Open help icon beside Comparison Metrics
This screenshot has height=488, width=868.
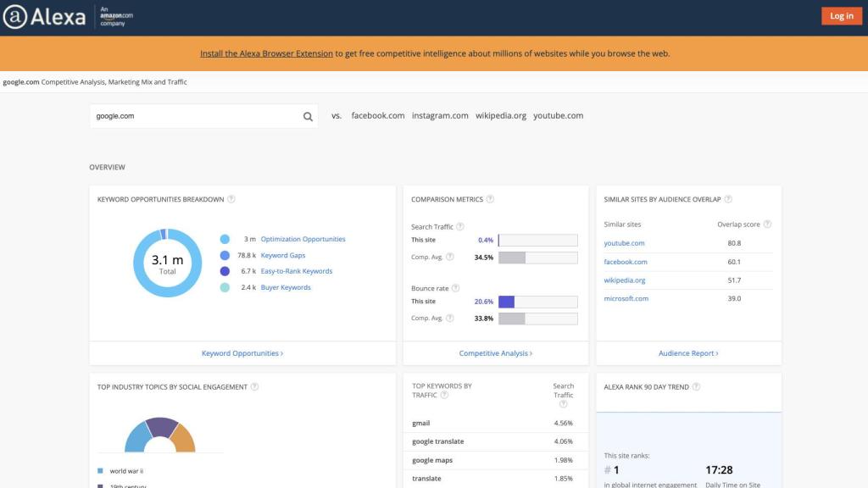coord(490,200)
